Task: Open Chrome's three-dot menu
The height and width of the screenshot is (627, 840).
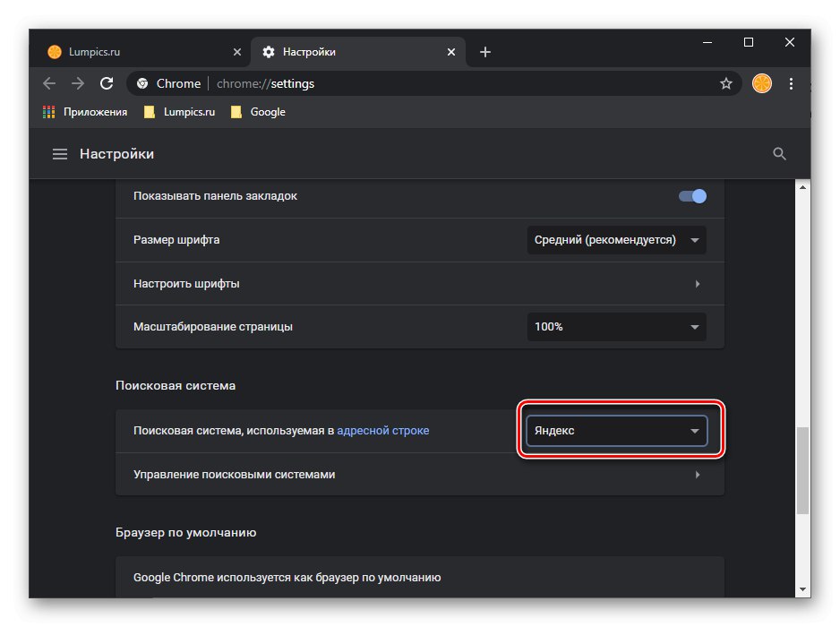Action: 791,83
